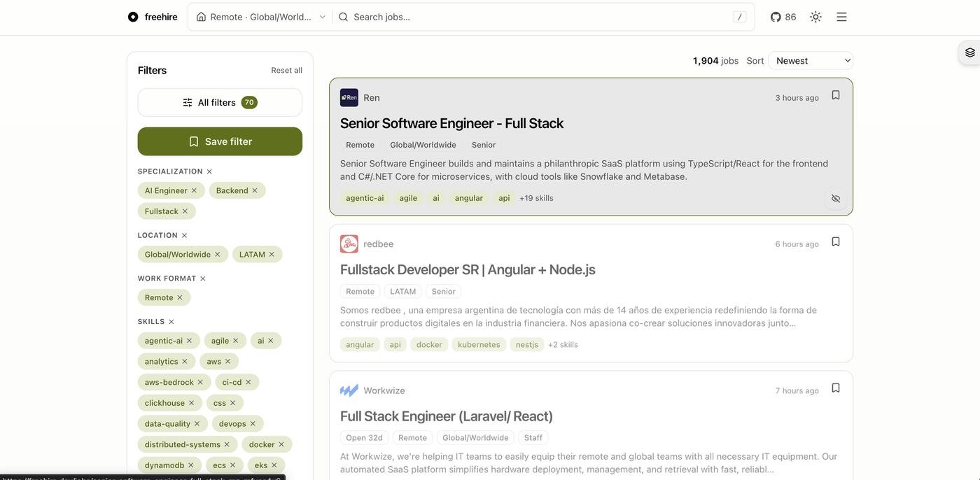This screenshot has height=480, width=980.
Task: Click the Ren company logo
Action: point(349,98)
